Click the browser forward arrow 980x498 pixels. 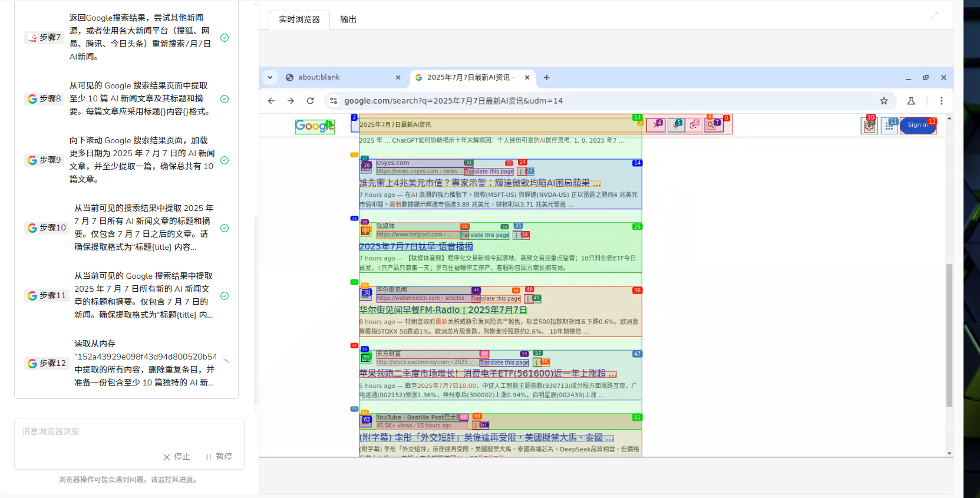click(291, 101)
